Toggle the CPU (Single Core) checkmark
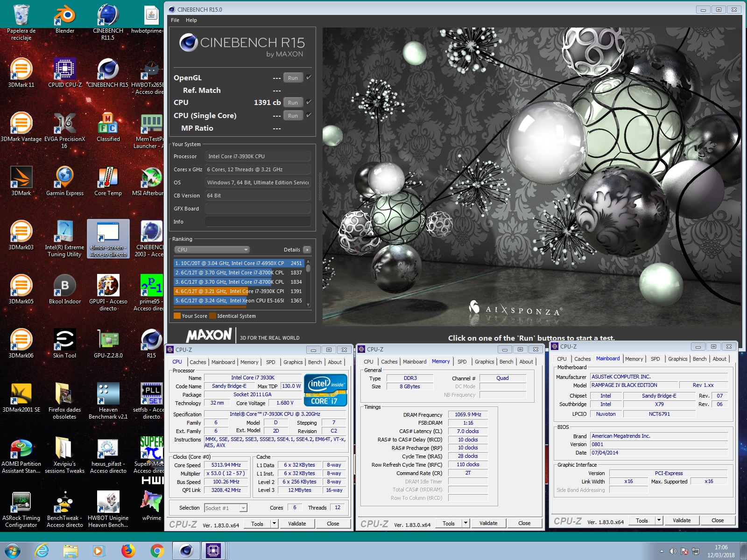This screenshot has height=560, width=747. pos(309,115)
